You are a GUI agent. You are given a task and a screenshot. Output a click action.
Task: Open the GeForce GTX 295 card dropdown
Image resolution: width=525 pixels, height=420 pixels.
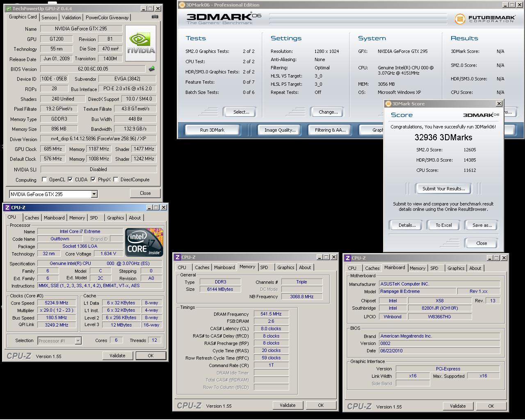tap(94, 194)
